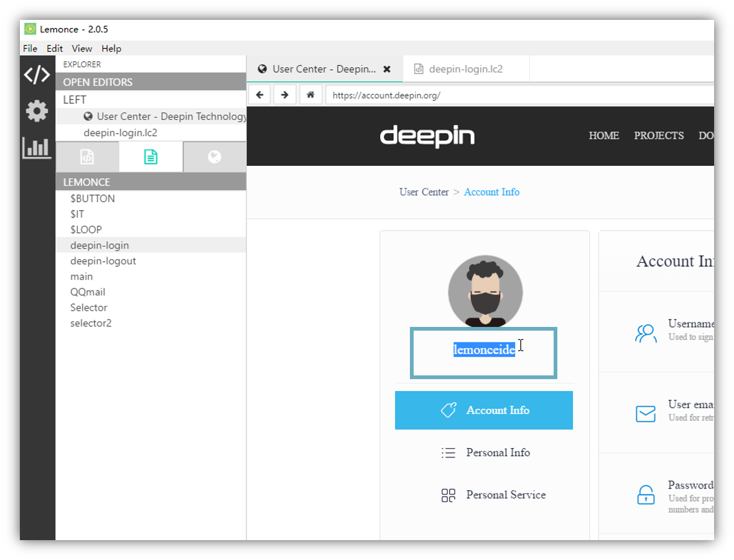Open the settings gear in sidebar

pos(37,111)
